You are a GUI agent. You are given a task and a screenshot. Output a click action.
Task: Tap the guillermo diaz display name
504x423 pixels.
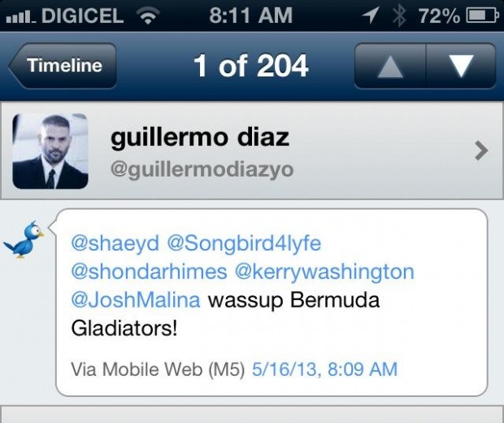[x=200, y=138]
